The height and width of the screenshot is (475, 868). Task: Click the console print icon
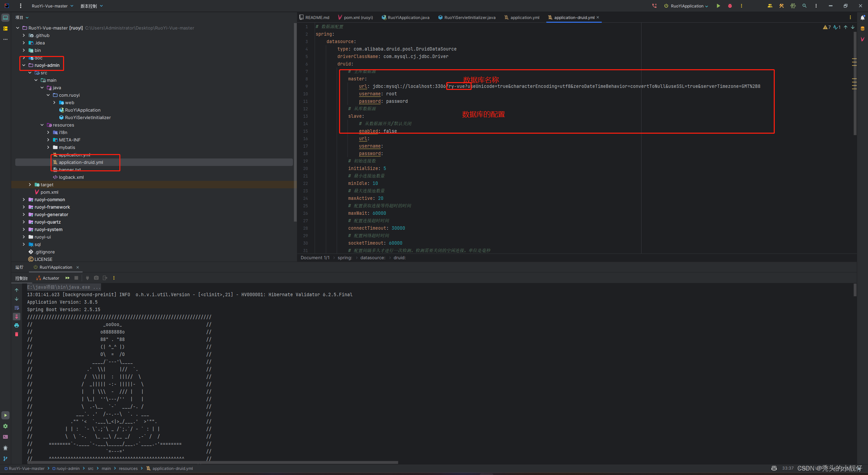17,325
